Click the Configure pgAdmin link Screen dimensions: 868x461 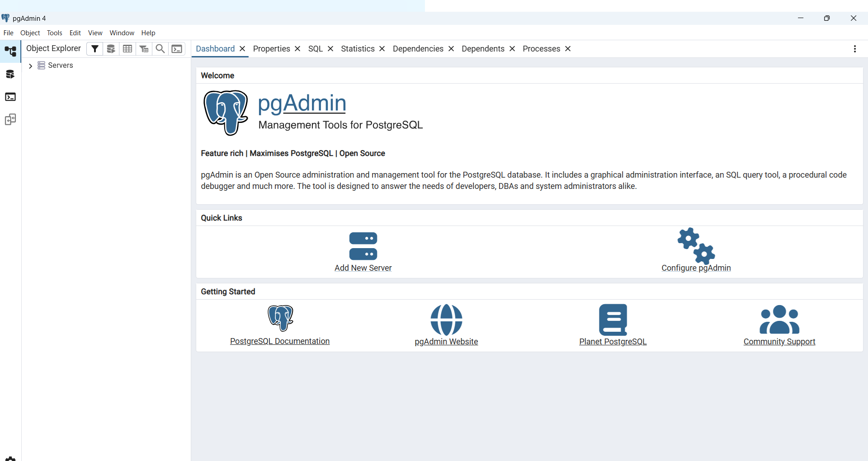pos(696,268)
